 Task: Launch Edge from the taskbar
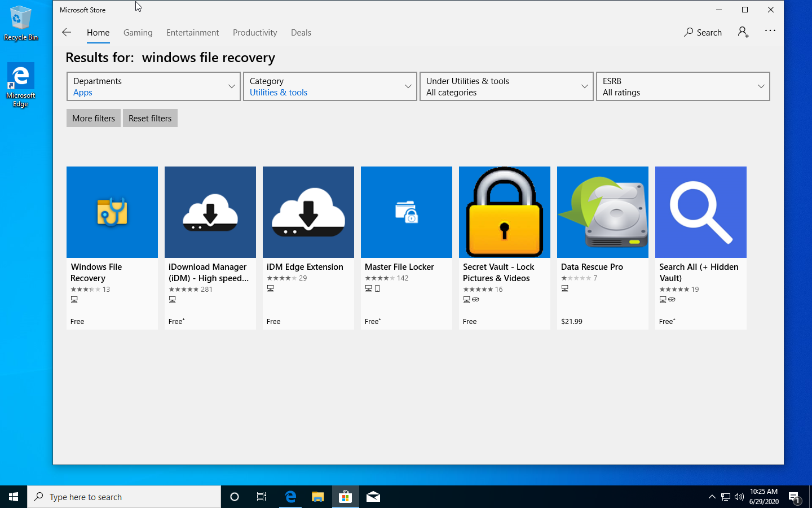[290, 497]
